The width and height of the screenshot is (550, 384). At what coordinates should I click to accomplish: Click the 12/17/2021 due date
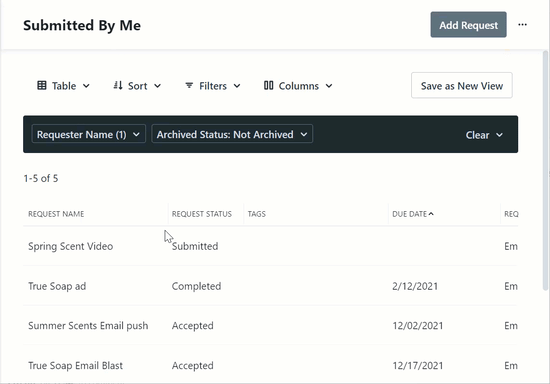click(418, 366)
